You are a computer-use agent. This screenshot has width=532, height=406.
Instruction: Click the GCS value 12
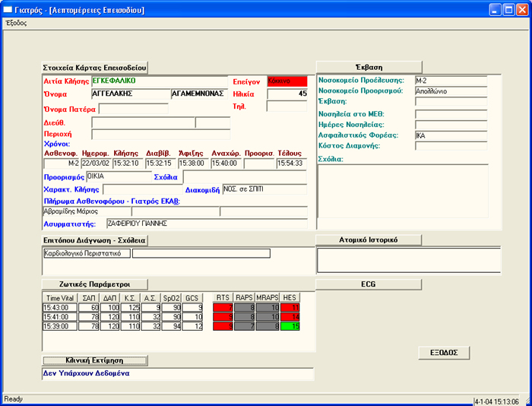tap(192, 326)
